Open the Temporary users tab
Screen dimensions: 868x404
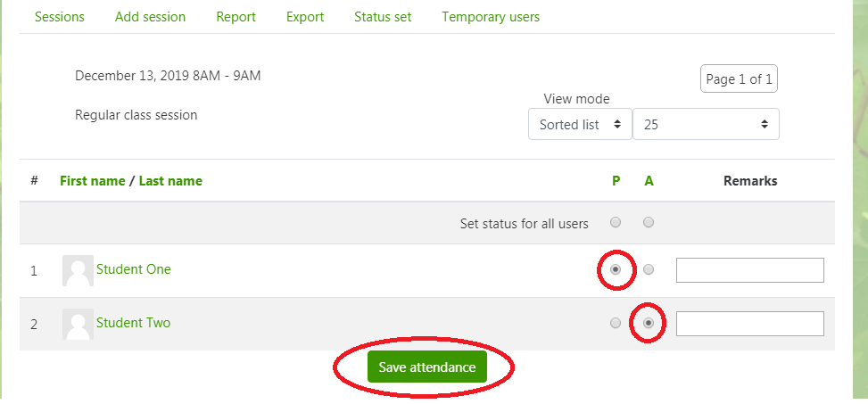(491, 17)
